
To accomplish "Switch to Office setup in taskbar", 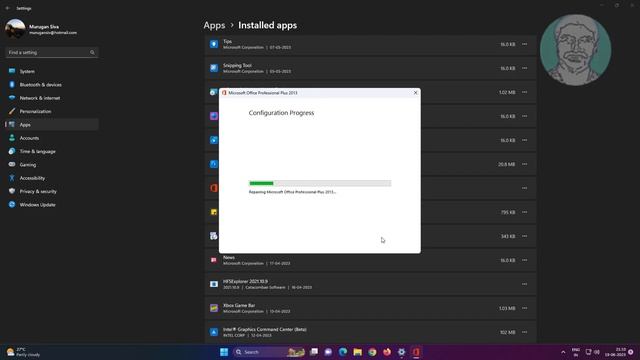I will coord(416,352).
